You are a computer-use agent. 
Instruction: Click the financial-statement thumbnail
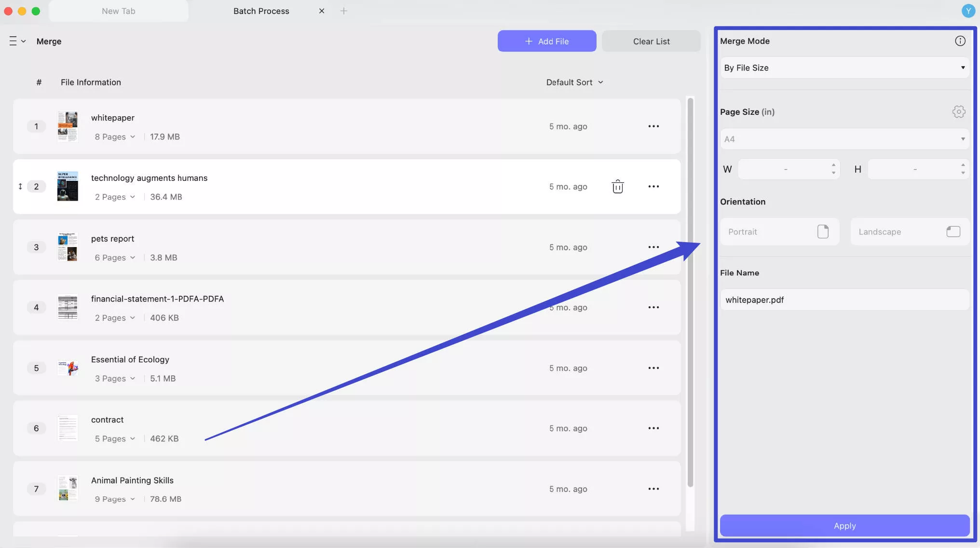[68, 307]
